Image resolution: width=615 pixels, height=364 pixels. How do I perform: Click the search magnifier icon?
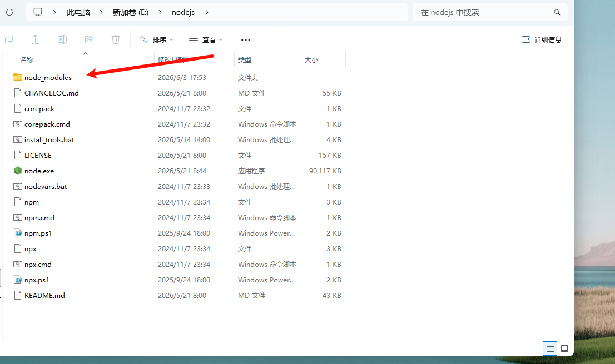pos(557,12)
